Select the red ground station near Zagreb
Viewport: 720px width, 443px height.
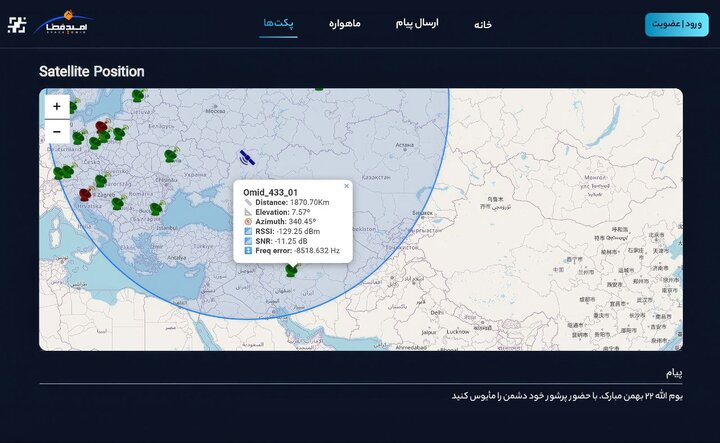point(86,194)
